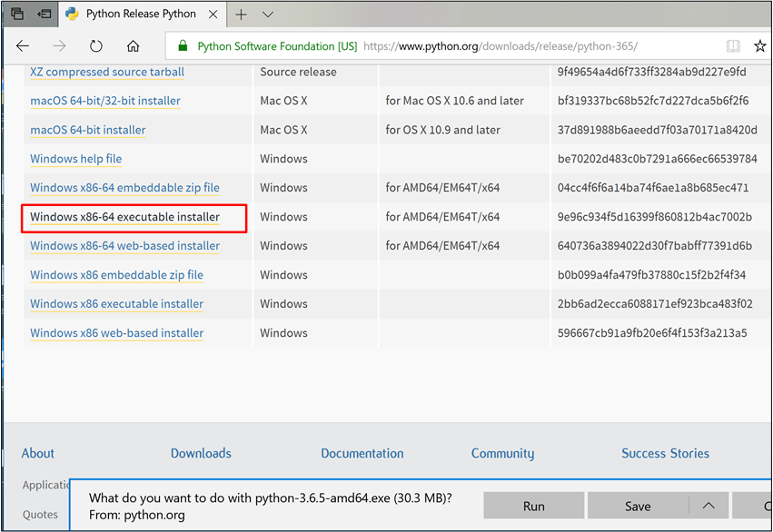Save the python-3.6.5-amd64.exe file

[x=638, y=506]
